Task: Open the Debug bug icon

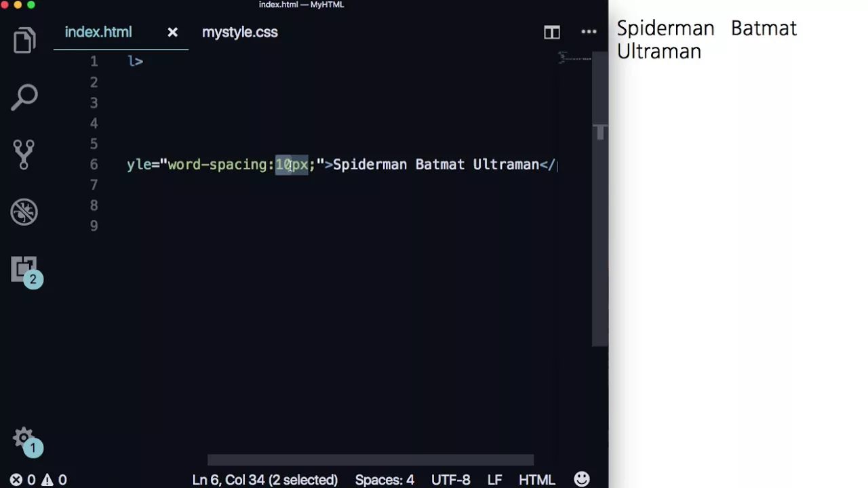Action: [24, 212]
